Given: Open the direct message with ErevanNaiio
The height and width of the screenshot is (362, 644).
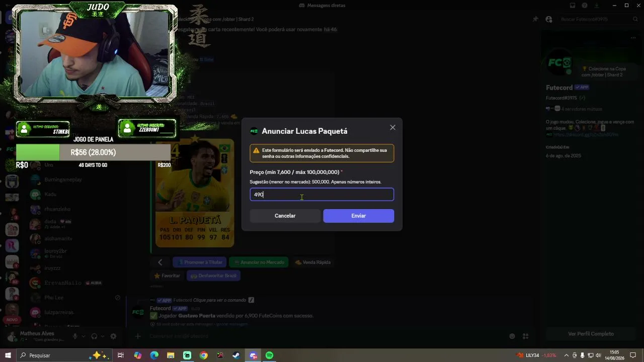Looking at the screenshot, I should point(75,283).
